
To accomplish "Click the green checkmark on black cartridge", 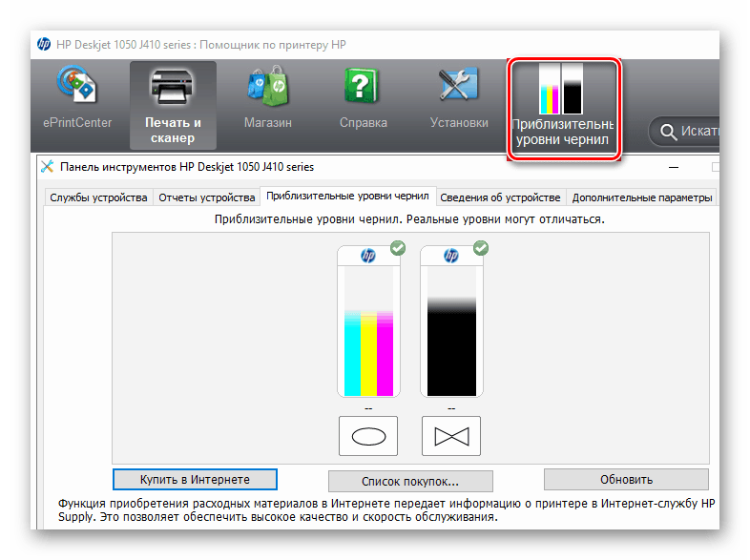I will 481,248.
